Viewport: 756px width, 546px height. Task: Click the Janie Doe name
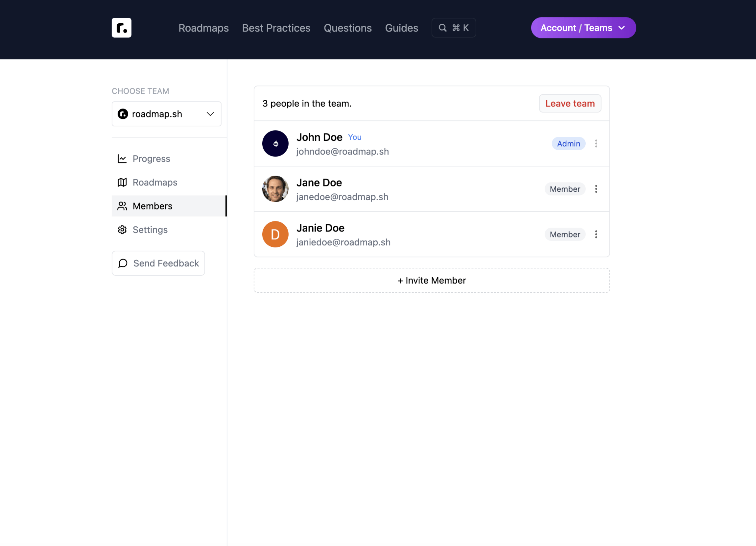click(320, 228)
